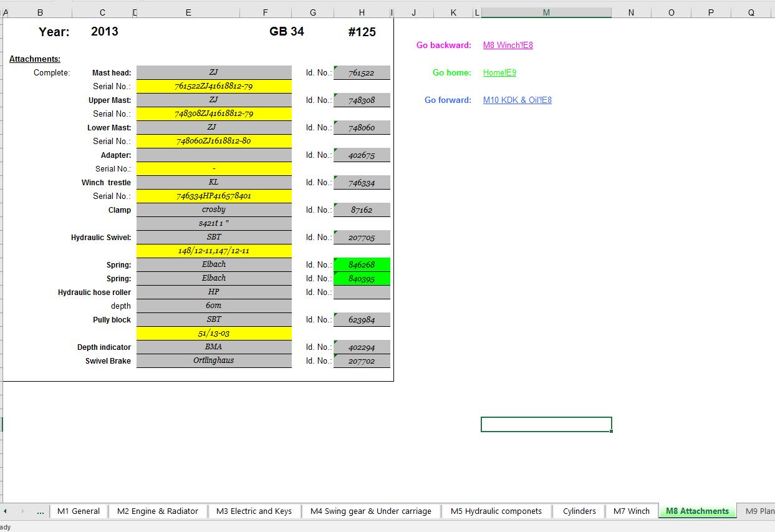The width and height of the screenshot is (775, 532).
Task: Click the Ortlinghaus Swivel Brake cell
Action: pyautogui.click(x=214, y=360)
